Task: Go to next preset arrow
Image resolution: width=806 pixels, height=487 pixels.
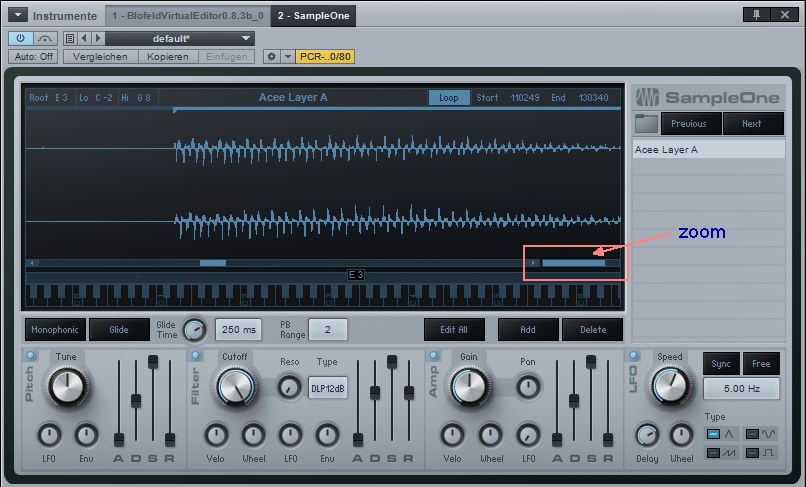Action: point(98,39)
